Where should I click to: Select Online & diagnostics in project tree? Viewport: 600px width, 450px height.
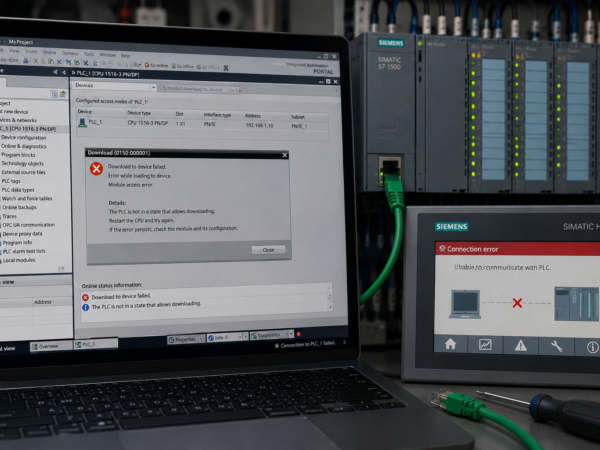click(x=23, y=146)
